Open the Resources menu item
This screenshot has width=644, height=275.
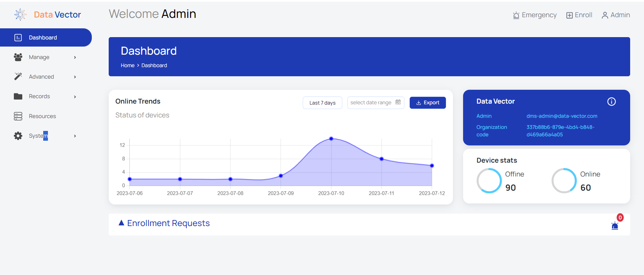[42, 116]
